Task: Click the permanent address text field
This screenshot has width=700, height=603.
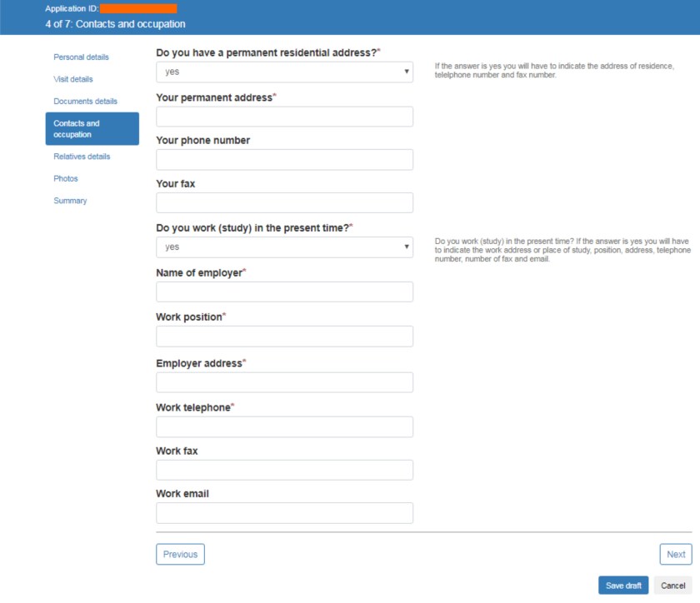Action: [284, 117]
